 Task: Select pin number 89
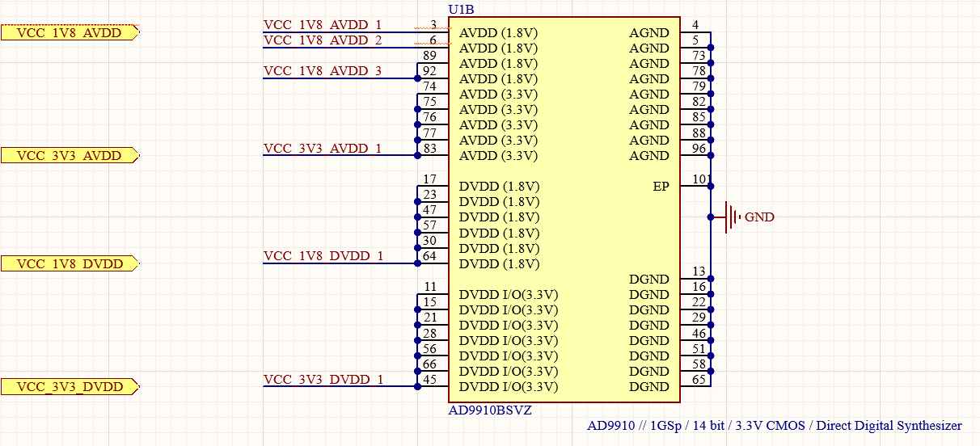(x=430, y=56)
